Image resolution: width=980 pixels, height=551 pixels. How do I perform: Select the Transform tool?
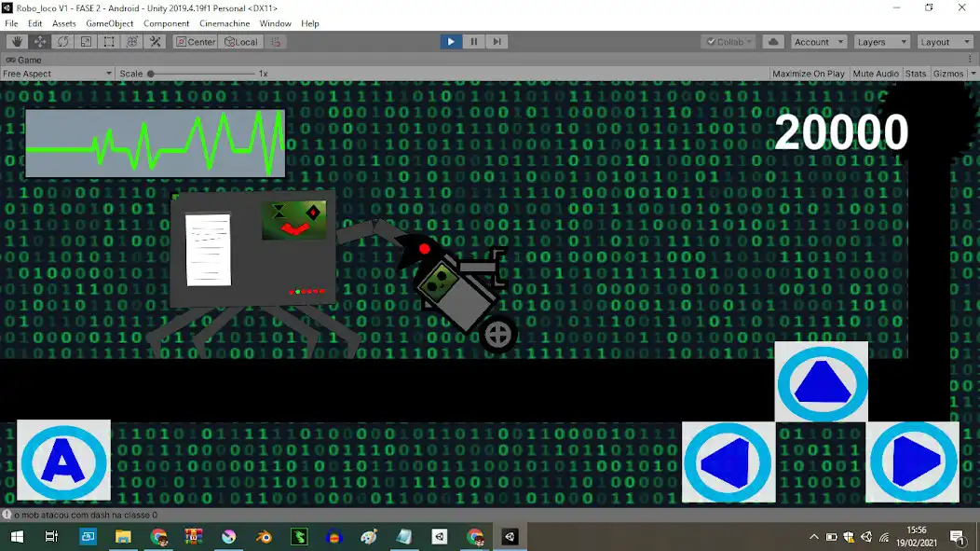(131, 41)
